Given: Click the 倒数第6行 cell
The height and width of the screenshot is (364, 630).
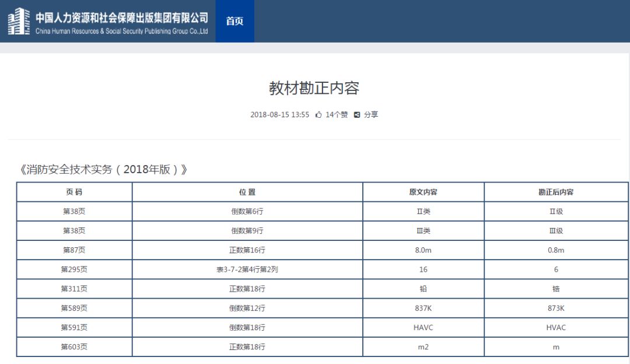Looking at the screenshot, I should click(247, 211).
